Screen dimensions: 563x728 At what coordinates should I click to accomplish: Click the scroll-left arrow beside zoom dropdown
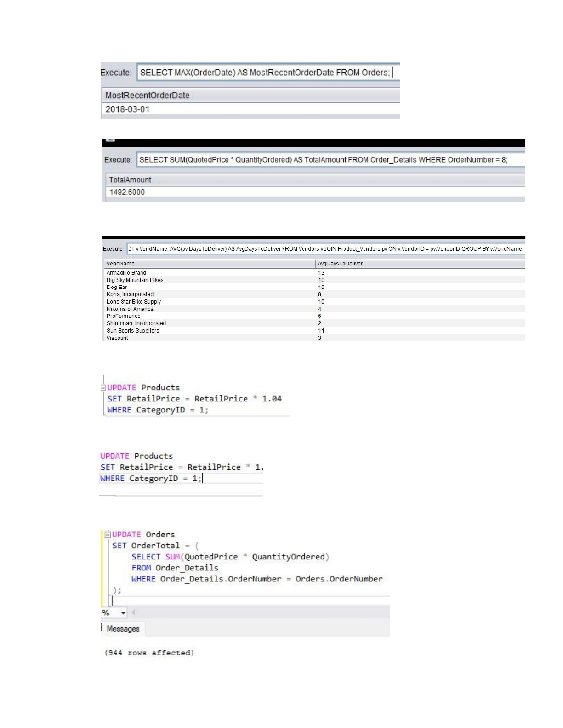(x=133, y=612)
